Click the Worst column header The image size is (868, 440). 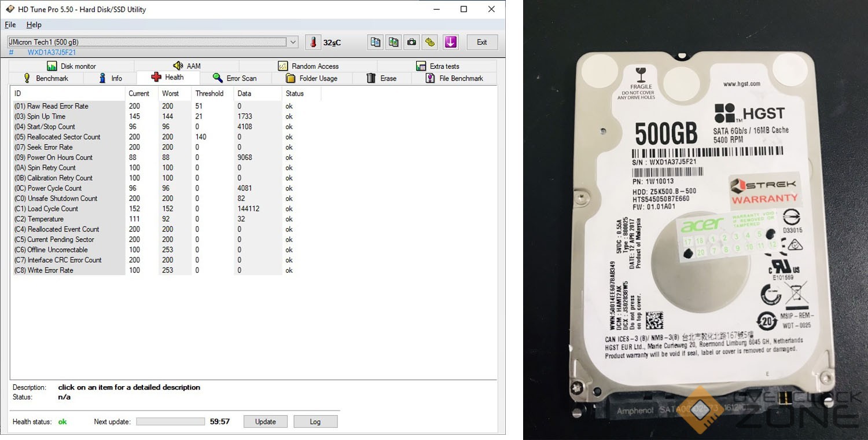175,93
